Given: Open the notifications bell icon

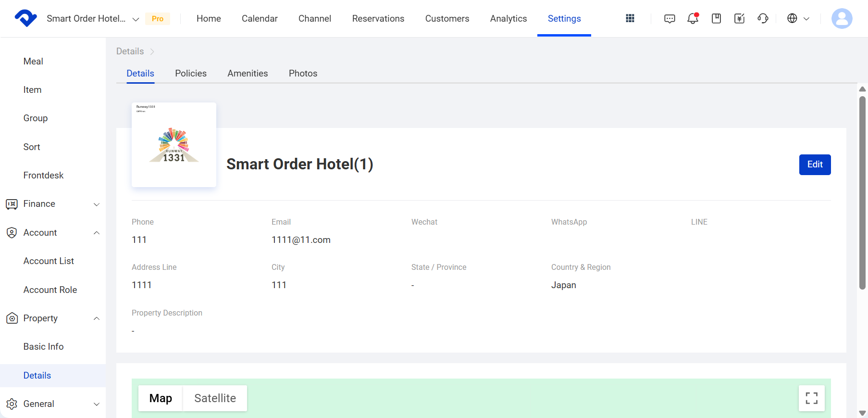Looking at the screenshot, I should pos(693,18).
